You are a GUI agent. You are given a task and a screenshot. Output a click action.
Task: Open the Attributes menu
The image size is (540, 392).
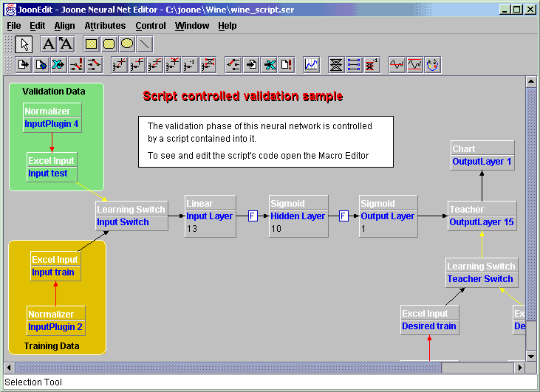click(105, 25)
